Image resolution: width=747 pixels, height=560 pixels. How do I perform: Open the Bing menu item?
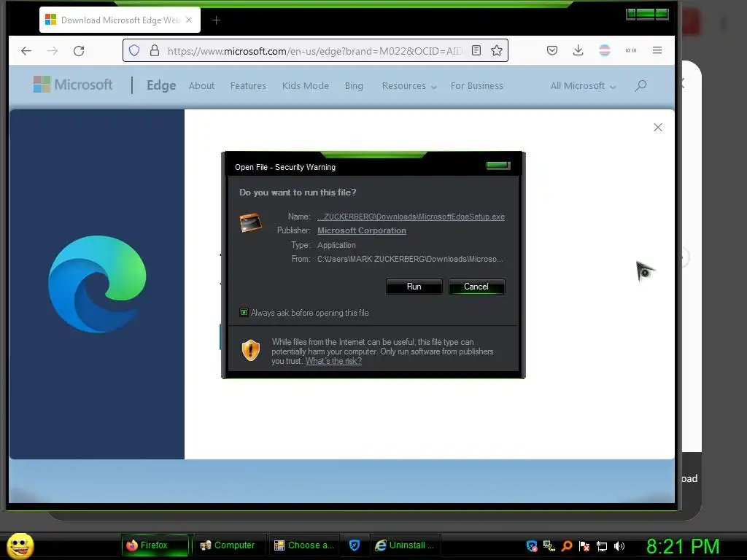pos(354,86)
